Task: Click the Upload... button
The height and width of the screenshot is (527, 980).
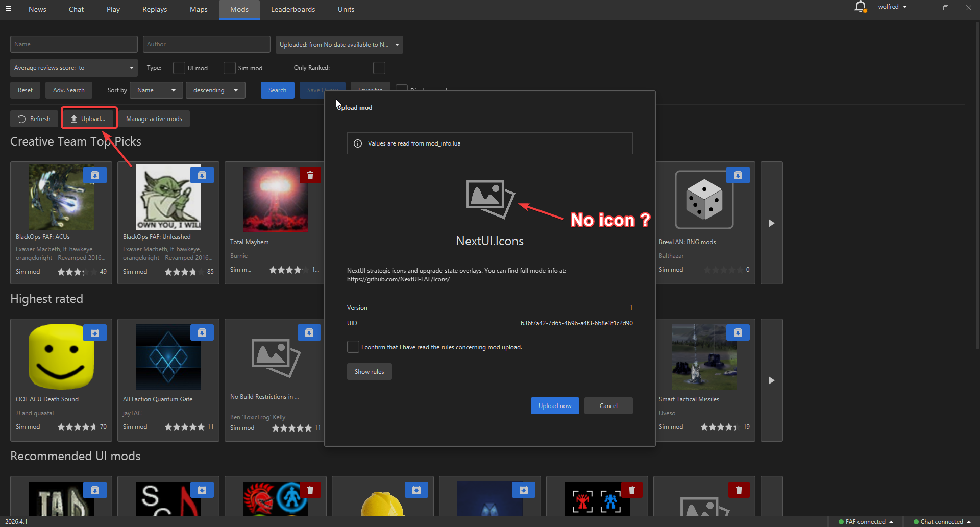Action: coord(89,119)
